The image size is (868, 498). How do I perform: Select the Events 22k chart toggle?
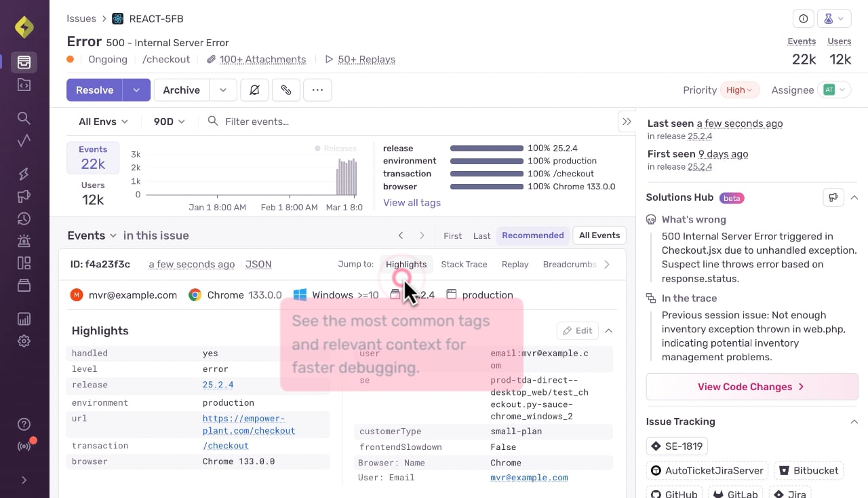tap(93, 157)
